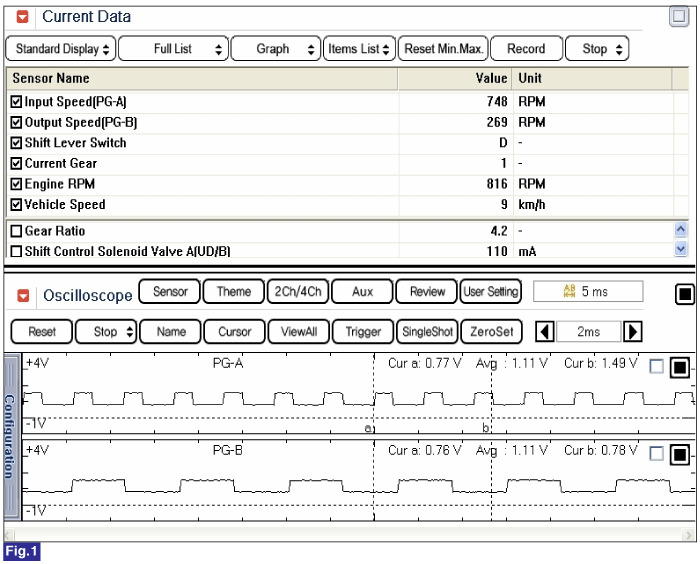Click the Trigger button

[x=363, y=331]
